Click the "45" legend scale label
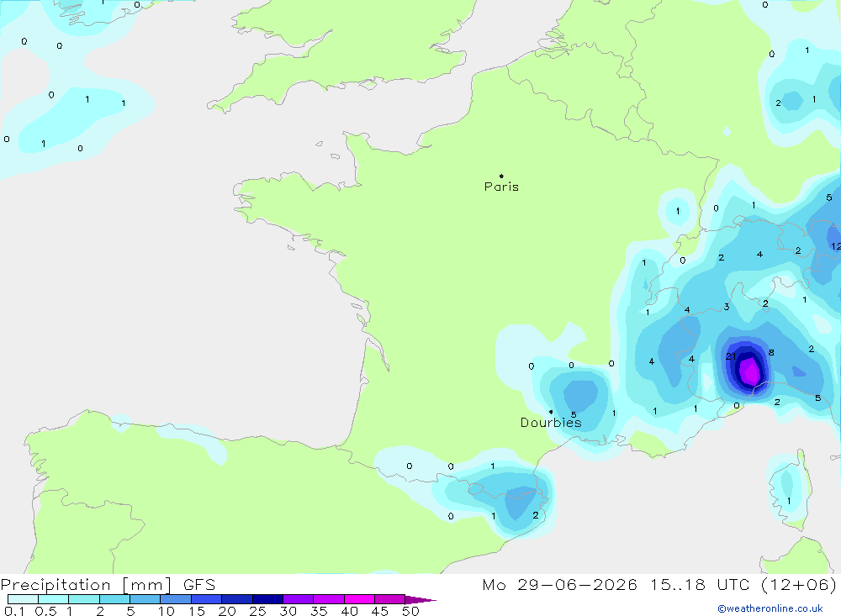Screen dimensions: 841x616 point(380,611)
